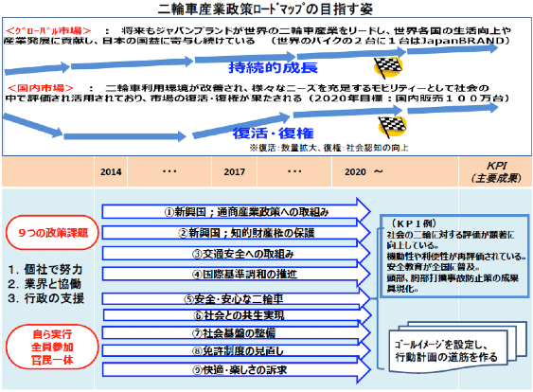Click the ③交通安全への取組み arrow
533x392 pixels.
point(237,254)
